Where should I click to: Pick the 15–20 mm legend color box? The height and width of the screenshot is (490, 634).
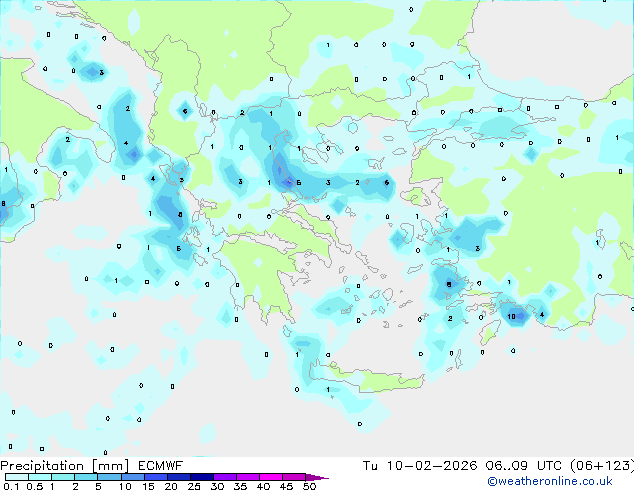156,477
